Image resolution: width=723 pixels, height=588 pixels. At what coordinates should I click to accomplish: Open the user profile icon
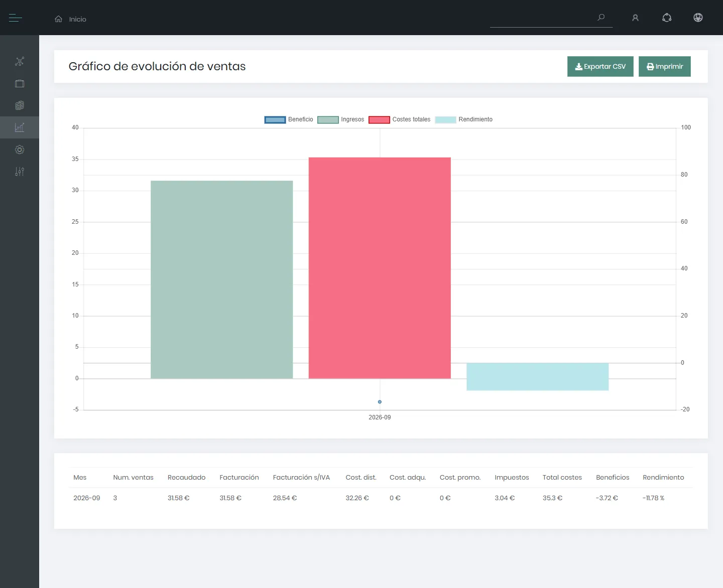point(635,18)
